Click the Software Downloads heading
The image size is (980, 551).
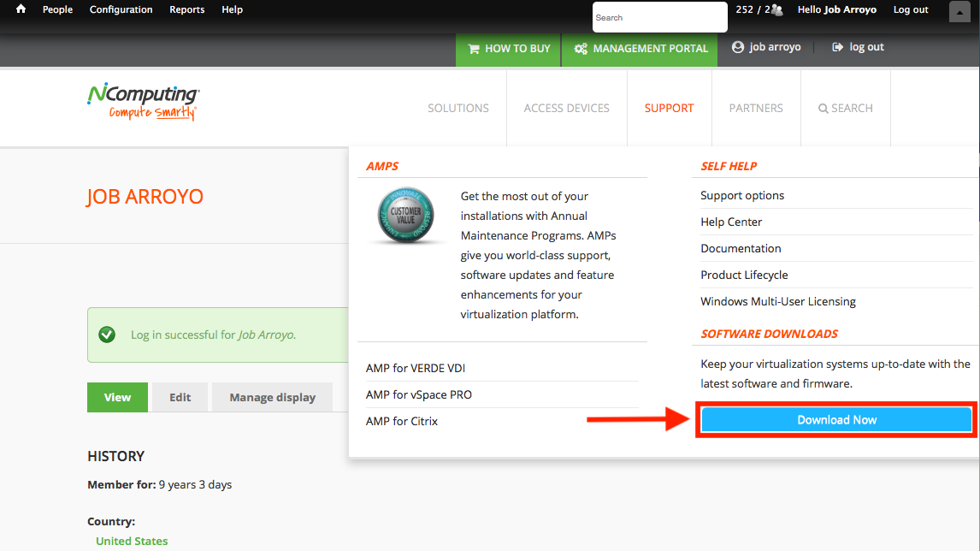[769, 334]
